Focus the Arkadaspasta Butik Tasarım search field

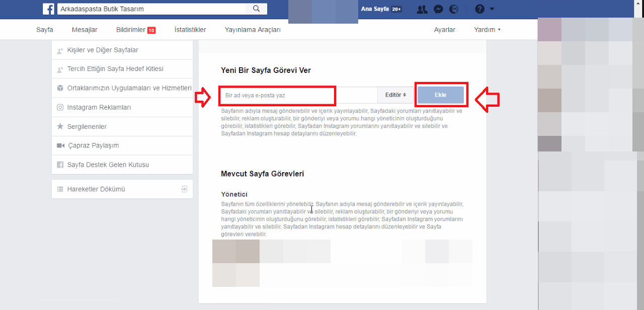click(151, 9)
